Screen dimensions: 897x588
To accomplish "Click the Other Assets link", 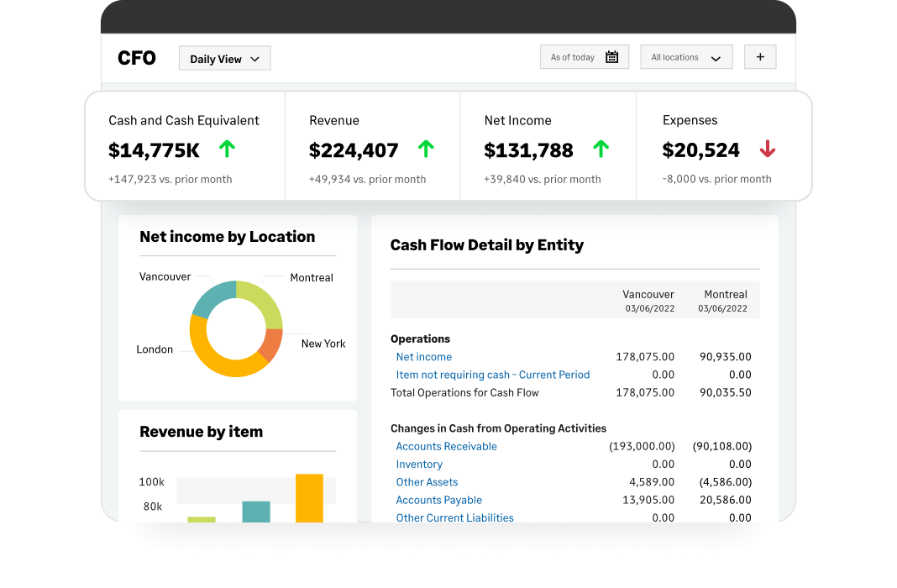I will [x=427, y=481].
